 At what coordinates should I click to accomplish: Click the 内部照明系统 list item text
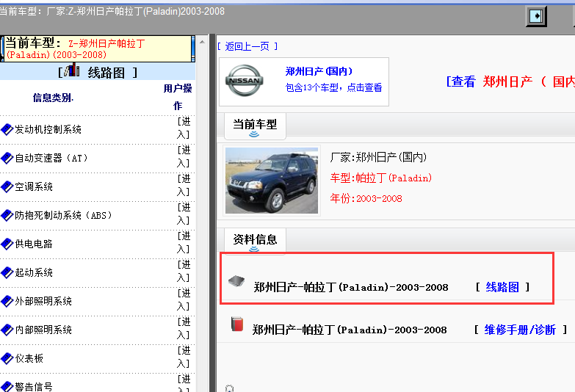43,330
